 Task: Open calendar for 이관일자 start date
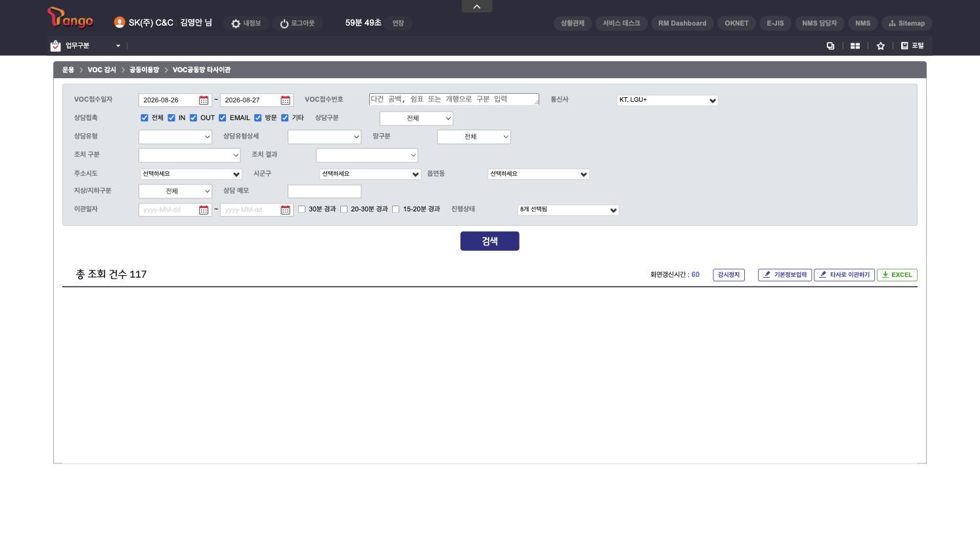[204, 210]
